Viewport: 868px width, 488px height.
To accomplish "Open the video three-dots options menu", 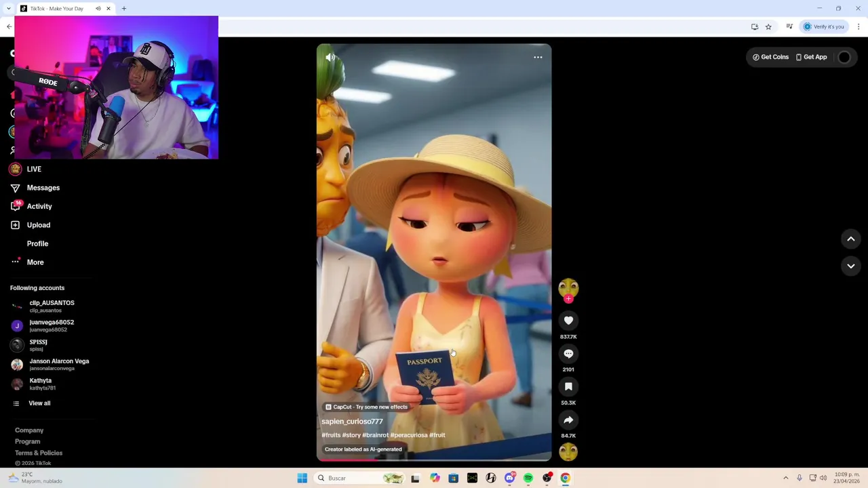I will tap(538, 58).
